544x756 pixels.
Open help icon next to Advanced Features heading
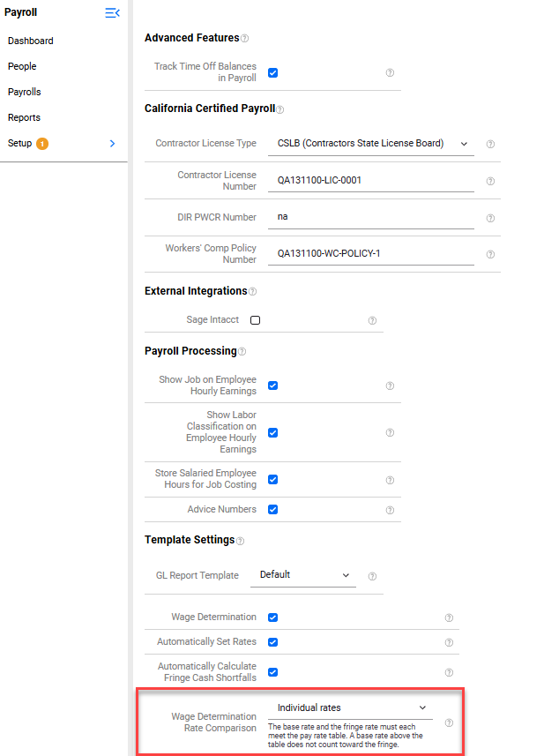tap(245, 39)
